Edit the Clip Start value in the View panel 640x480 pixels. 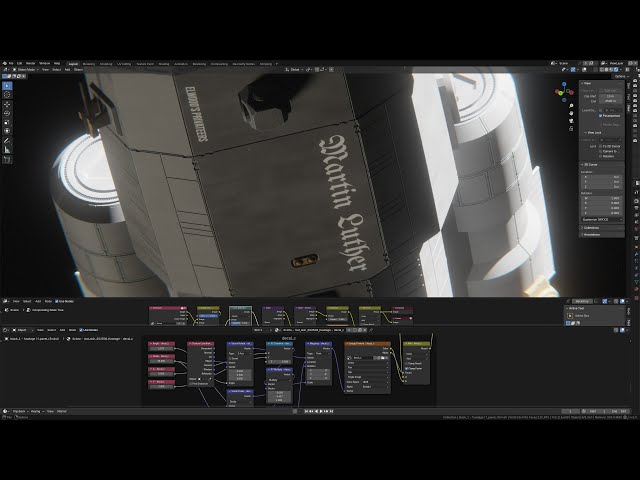(611, 96)
